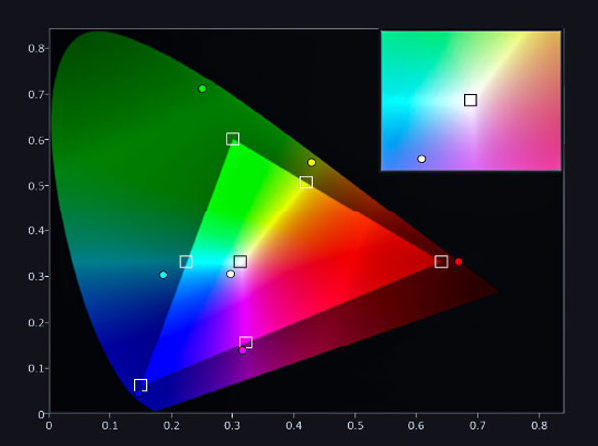Image resolution: width=598 pixels, height=446 pixels.
Task: Select the magenta target square marker
Action: tap(246, 342)
